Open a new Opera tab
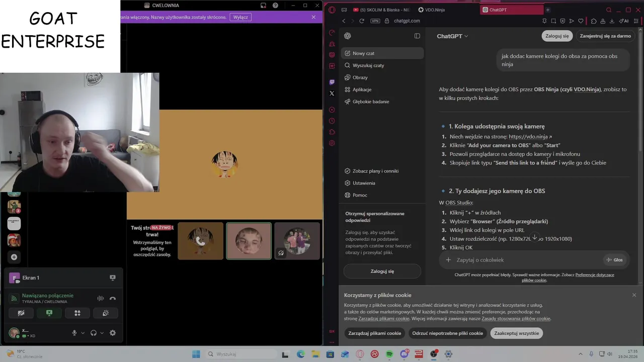 548,10
